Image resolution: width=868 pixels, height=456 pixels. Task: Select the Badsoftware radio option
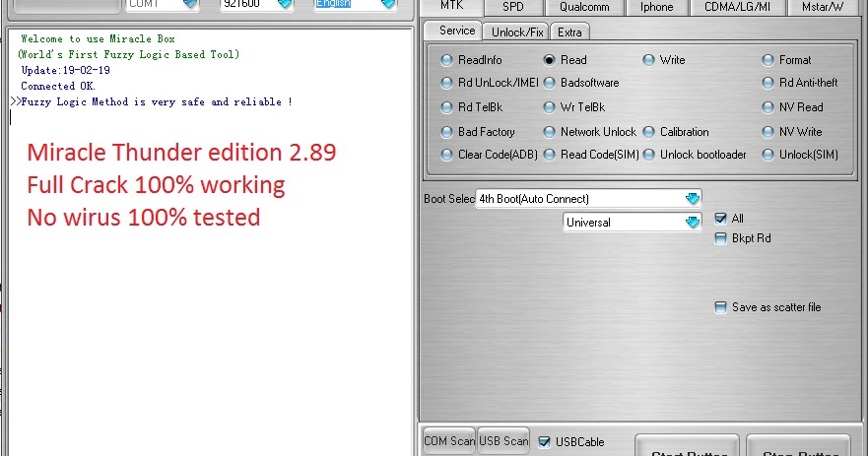pyautogui.click(x=549, y=83)
